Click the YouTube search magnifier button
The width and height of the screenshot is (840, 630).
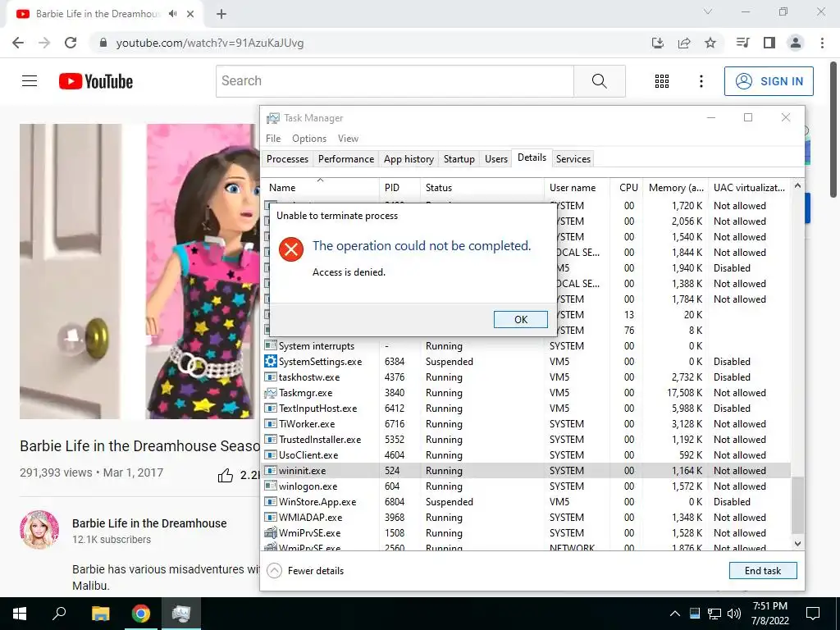click(600, 81)
